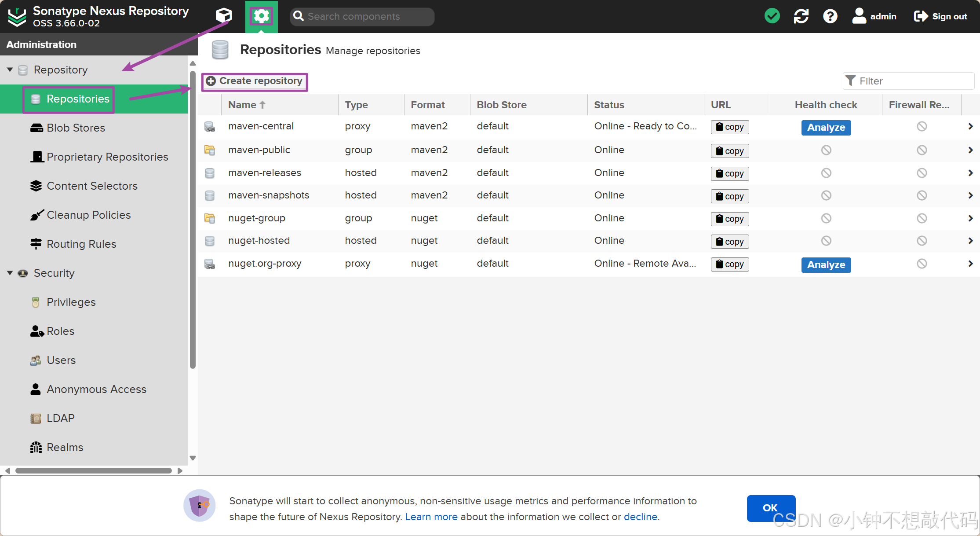Select the nuget-hosted repository name
Image resolution: width=980 pixels, height=536 pixels.
[259, 241]
